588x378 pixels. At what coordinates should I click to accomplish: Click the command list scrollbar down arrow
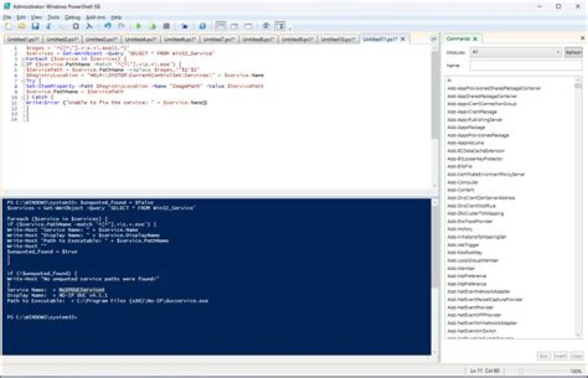(578, 336)
